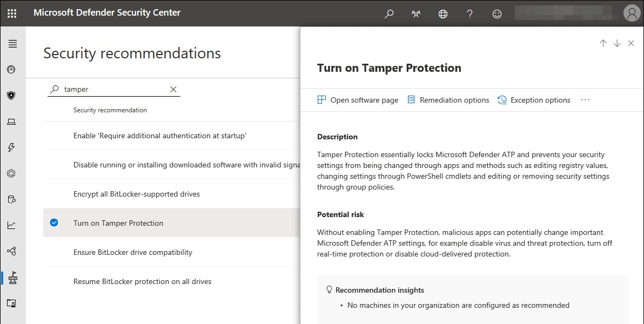The height and width of the screenshot is (324, 644).
Task: Click inside the tamper search field
Action: tap(113, 90)
